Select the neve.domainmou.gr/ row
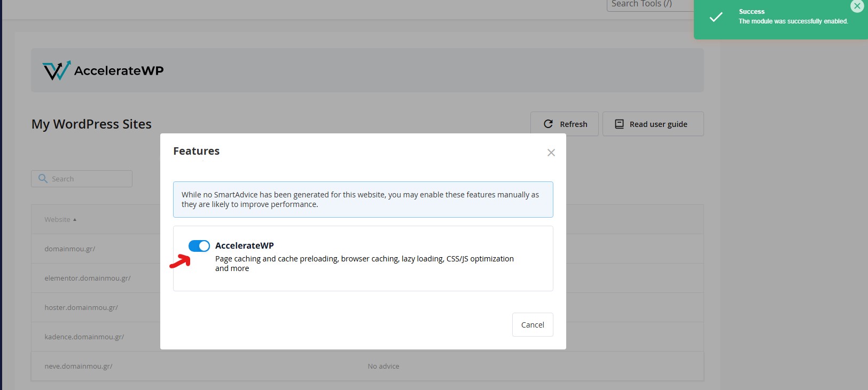Viewport: 868px width, 390px height. coord(367,366)
